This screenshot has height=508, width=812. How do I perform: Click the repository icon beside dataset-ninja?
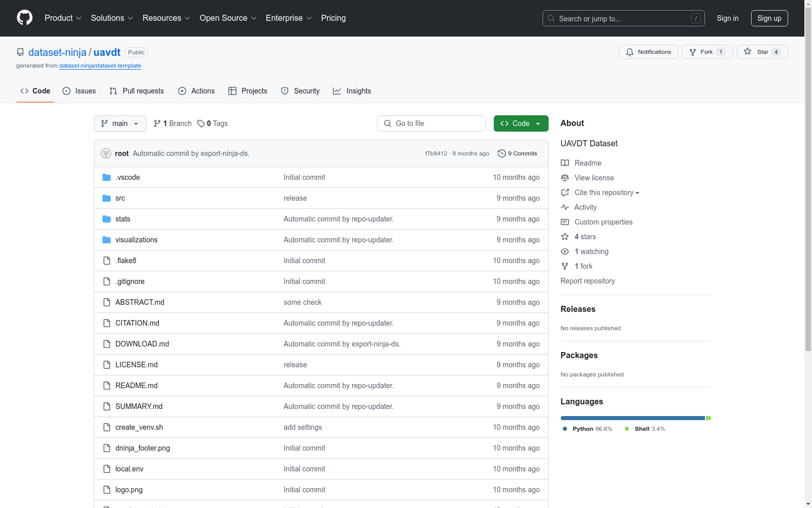pyautogui.click(x=20, y=52)
